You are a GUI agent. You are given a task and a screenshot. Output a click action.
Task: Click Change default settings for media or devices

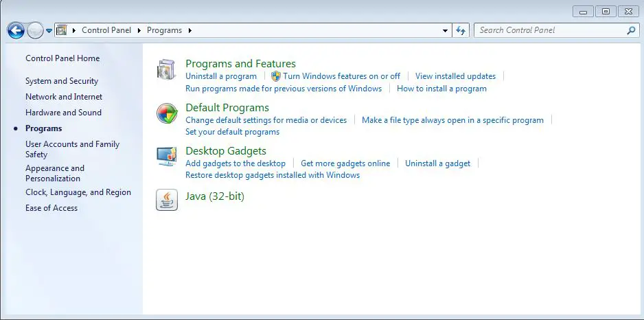(266, 120)
